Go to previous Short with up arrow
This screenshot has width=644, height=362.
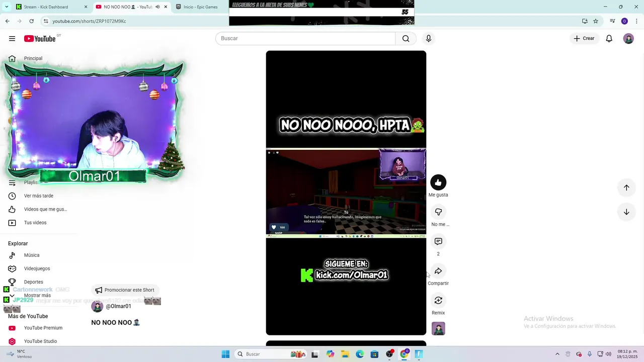(626, 188)
